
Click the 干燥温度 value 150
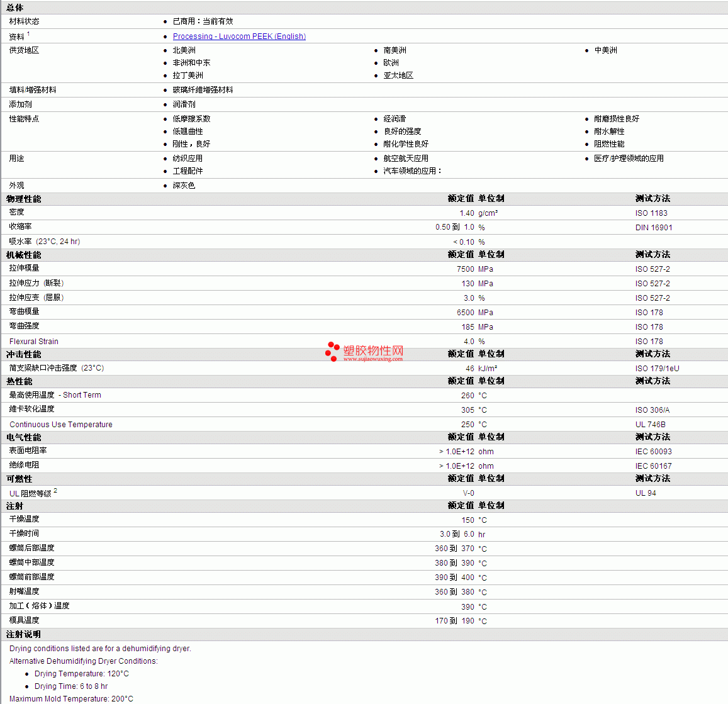click(468, 520)
